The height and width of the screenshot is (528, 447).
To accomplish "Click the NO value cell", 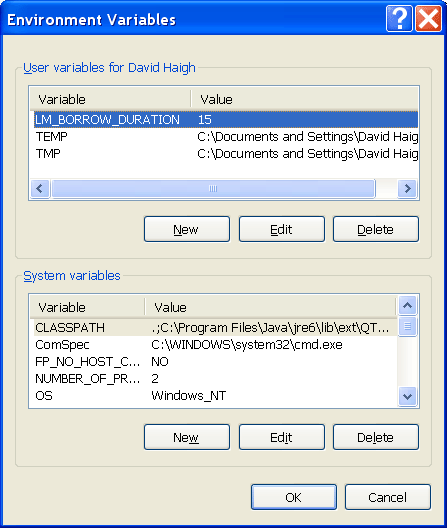I will (x=160, y=362).
